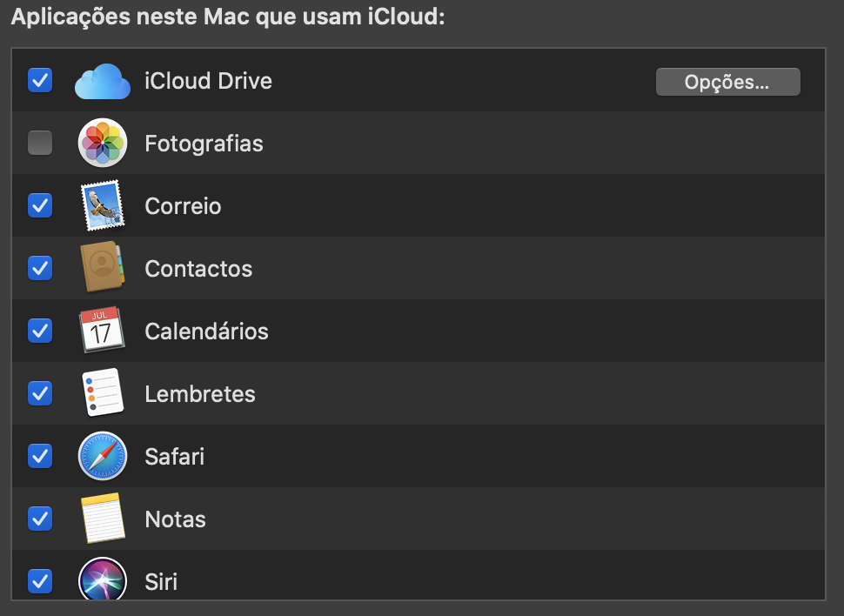Select the Safari row label
844x616 pixels.
[x=175, y=457]
